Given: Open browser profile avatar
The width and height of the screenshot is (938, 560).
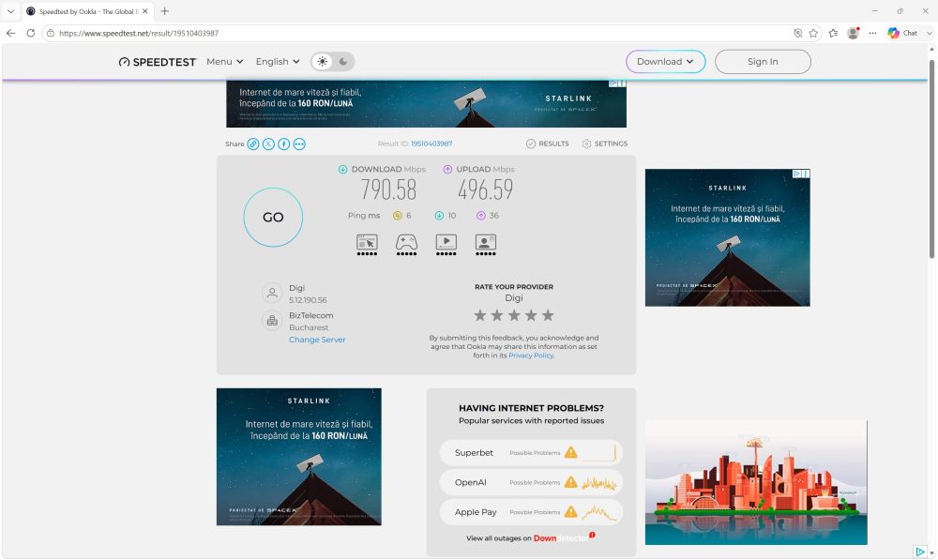Looking at the screenshot, I should pyautogui.click(x=853, y=33).
